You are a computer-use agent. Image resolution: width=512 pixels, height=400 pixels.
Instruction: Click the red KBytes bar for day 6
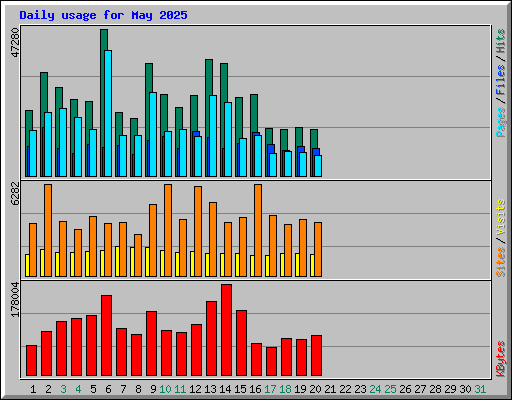[106, 335]
